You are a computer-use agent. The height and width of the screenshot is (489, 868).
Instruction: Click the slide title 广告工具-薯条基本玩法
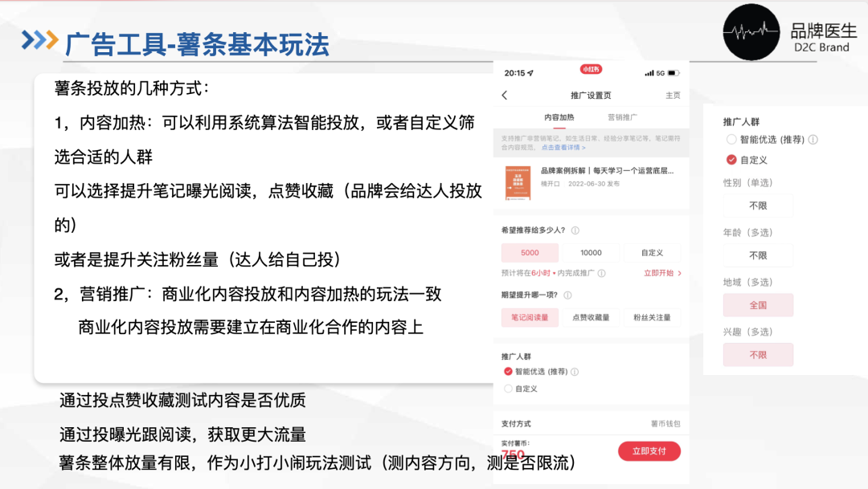coord(197,44)
